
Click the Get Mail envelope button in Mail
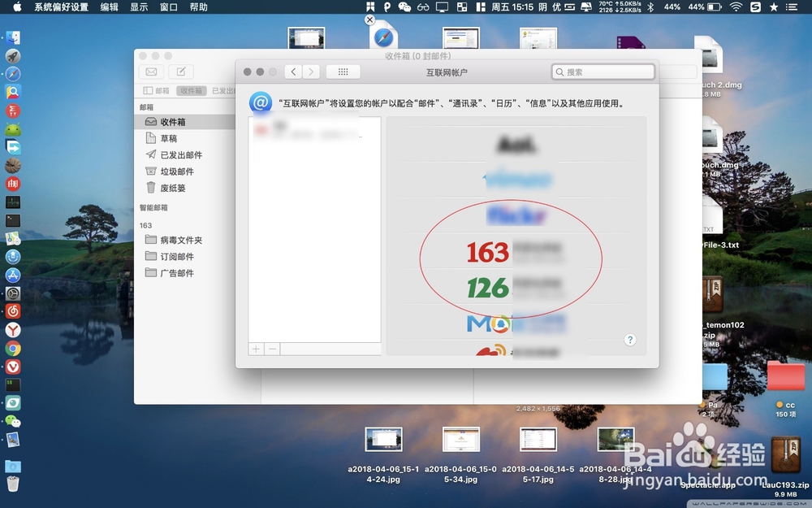click(x=151, y=72)
